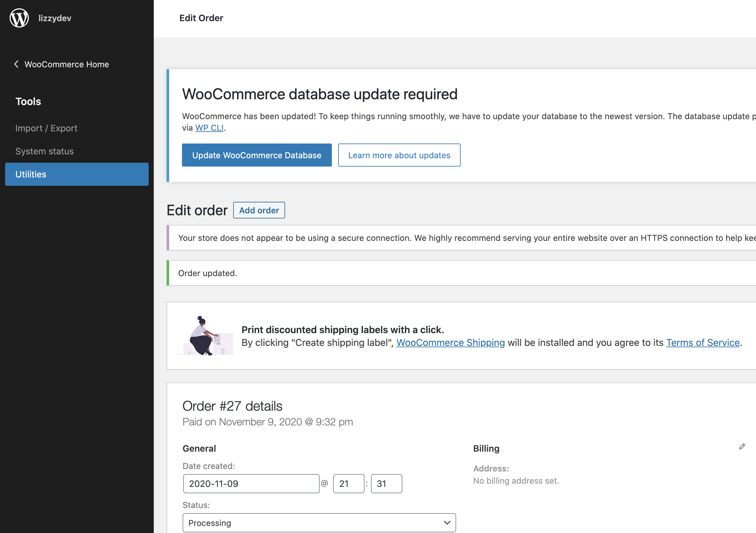The height and width of the screenshot is (533, 756).
Task: Click the WordPress logo icon
Action: pyautogui.click(x=19, y=18)
